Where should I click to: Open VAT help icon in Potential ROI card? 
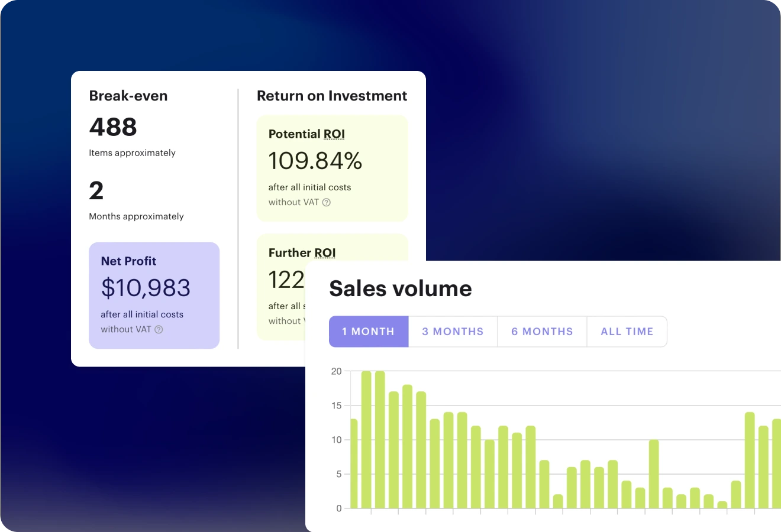326,202
